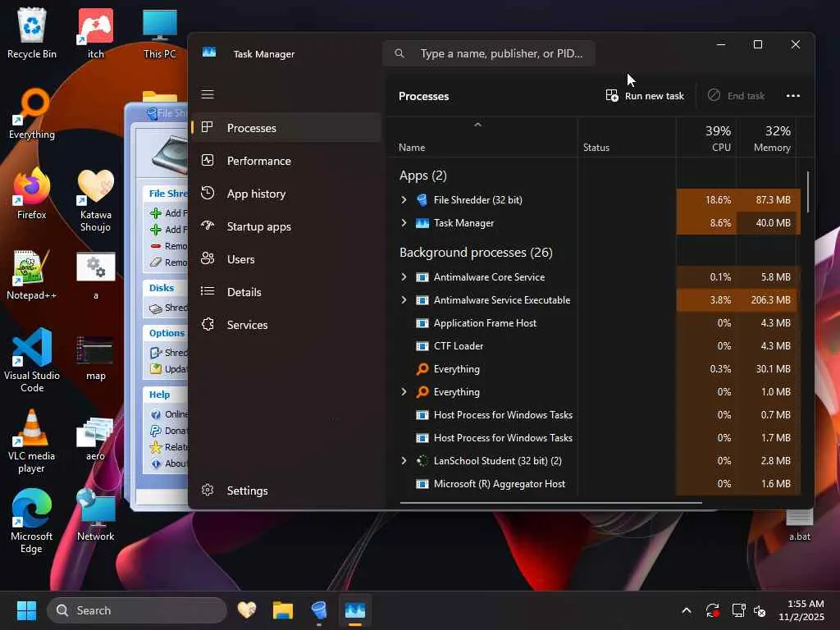Click the horizontal scrollbar at list bottom
The image size is (840, 630).
coord(550,503)
